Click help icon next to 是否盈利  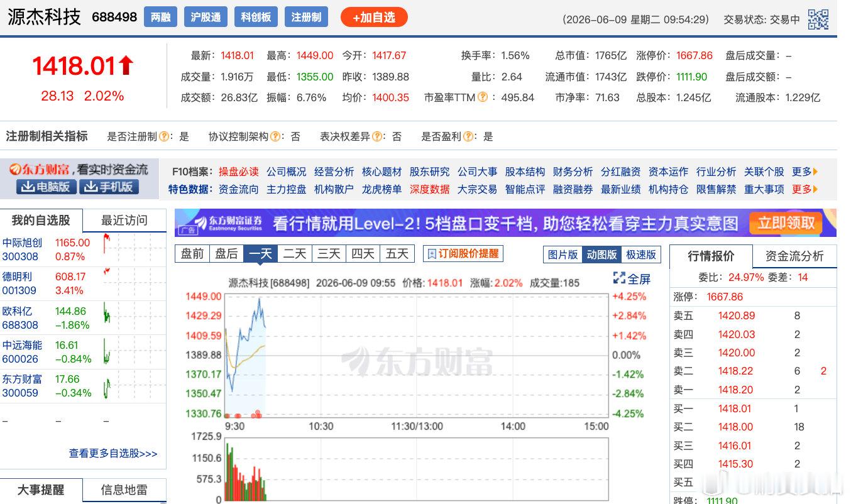click(467, 136)
